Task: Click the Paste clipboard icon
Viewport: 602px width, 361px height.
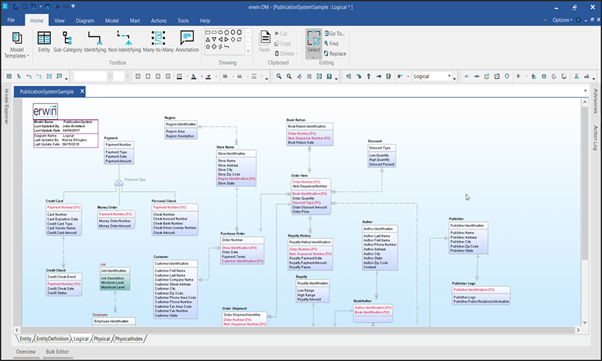Action: coord(265,41)
